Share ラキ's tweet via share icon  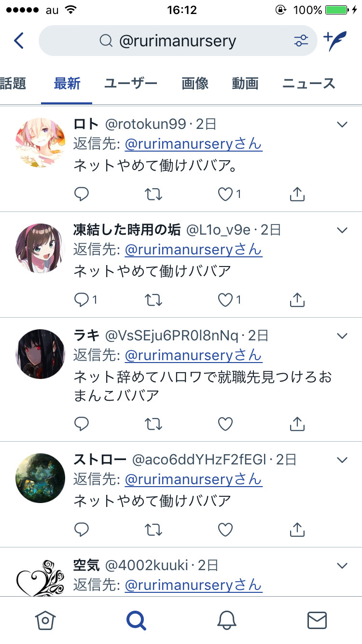[297, 424]
